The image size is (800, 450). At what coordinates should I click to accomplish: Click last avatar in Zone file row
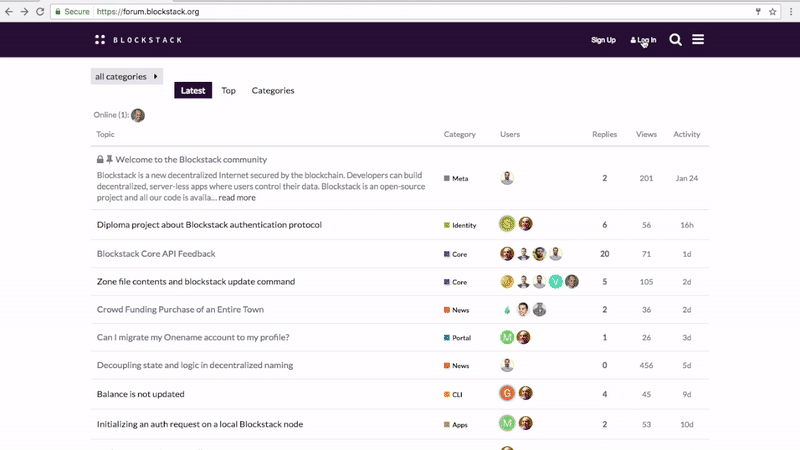[x=572, y=281]
